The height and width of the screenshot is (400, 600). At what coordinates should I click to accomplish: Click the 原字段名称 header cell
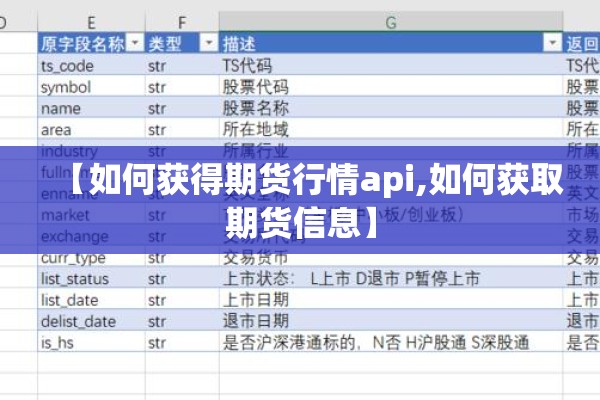pos(91,43)
